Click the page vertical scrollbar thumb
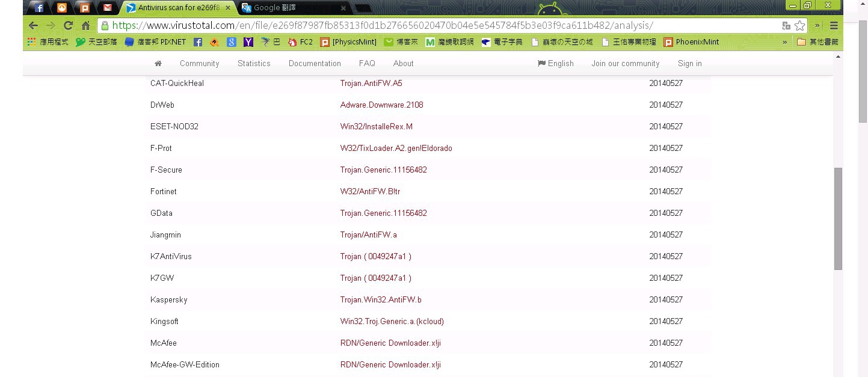Screen dimensions: 868x377 click(838, 218)
